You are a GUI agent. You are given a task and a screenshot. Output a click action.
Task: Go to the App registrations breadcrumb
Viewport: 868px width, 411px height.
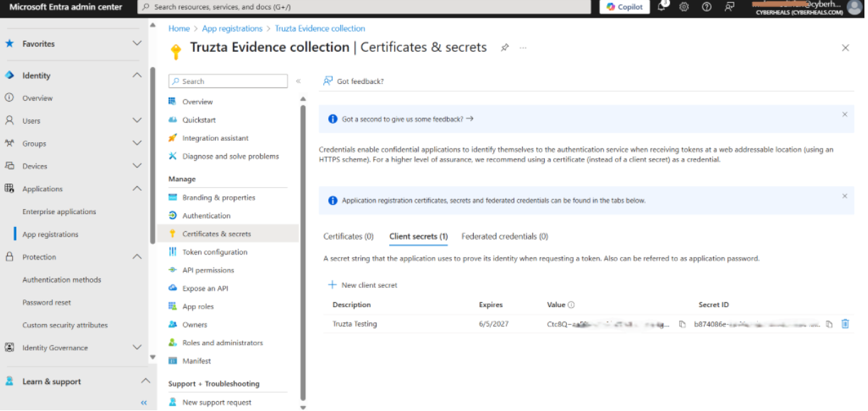(x=232, y=28)
